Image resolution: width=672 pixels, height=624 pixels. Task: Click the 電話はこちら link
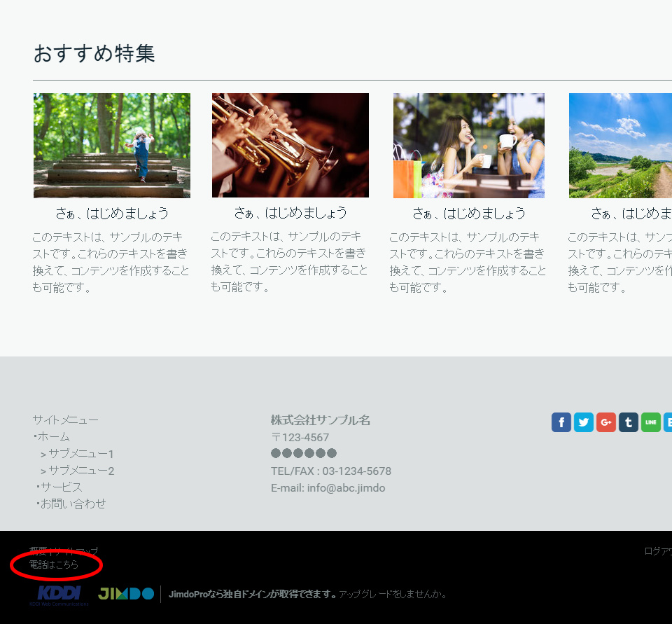point(54,564)
